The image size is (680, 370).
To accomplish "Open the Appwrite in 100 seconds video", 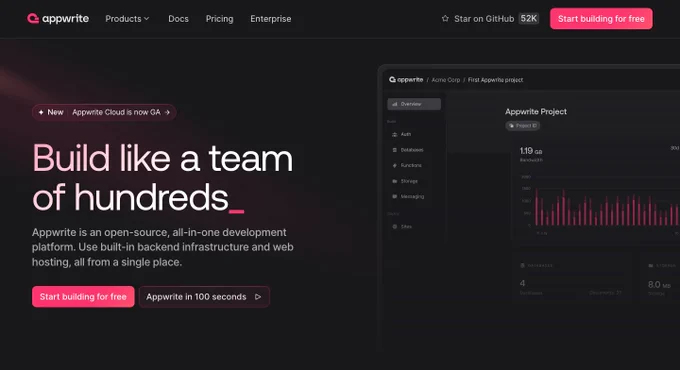I will coord(204,297).
